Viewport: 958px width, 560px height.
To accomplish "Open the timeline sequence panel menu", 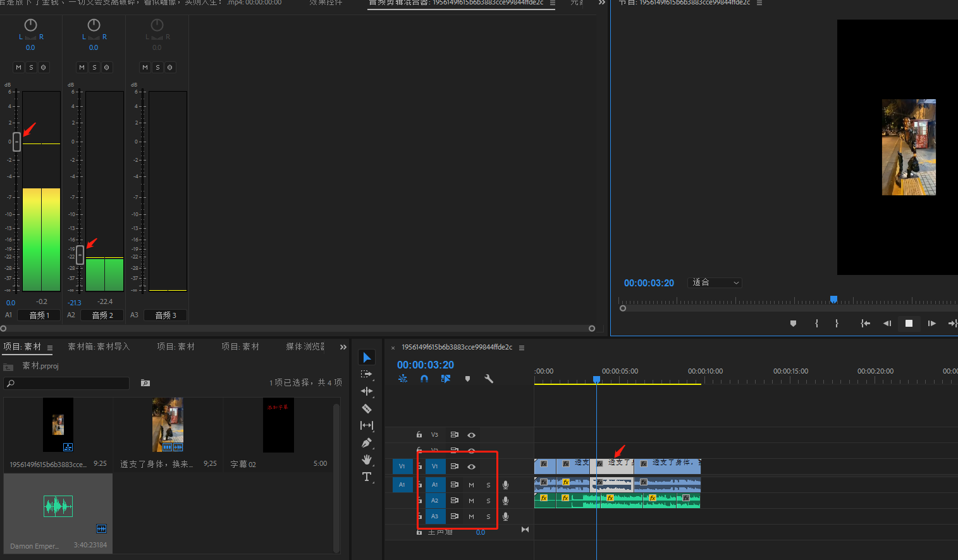I will [522, 348].
